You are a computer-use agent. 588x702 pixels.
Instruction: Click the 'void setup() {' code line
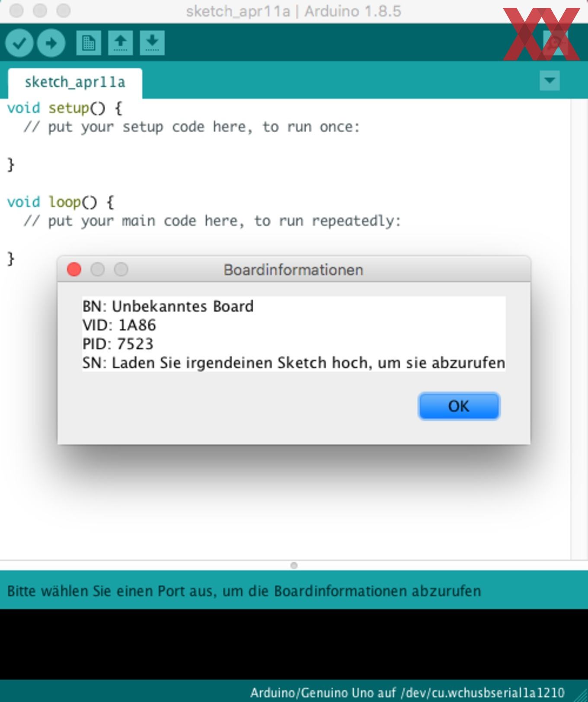(x=65, y=108)
